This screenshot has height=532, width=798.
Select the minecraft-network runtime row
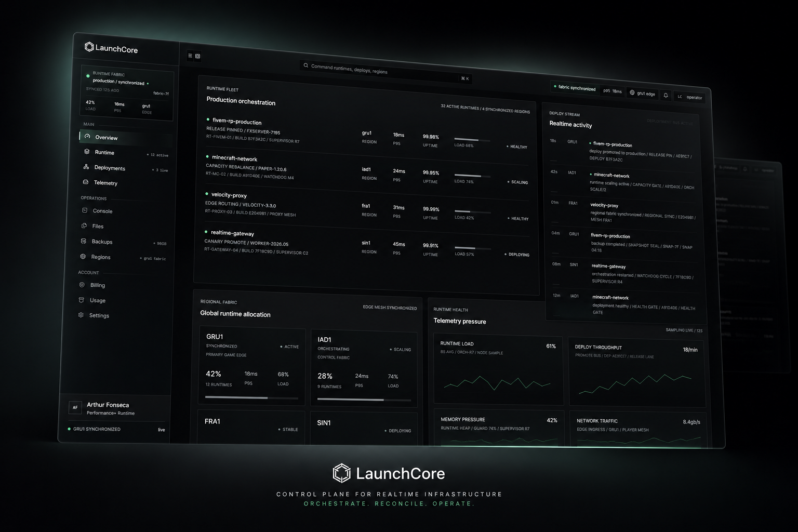coord(366,169)
